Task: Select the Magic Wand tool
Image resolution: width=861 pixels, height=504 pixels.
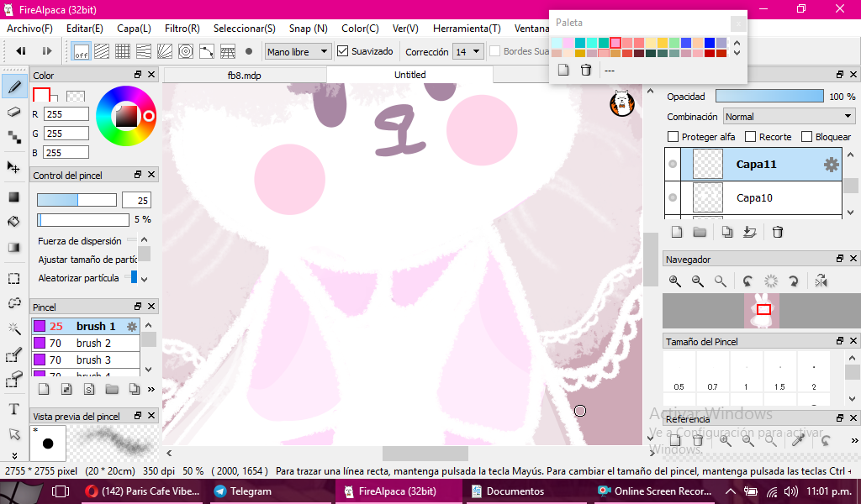Action: [x=14, y=328]
